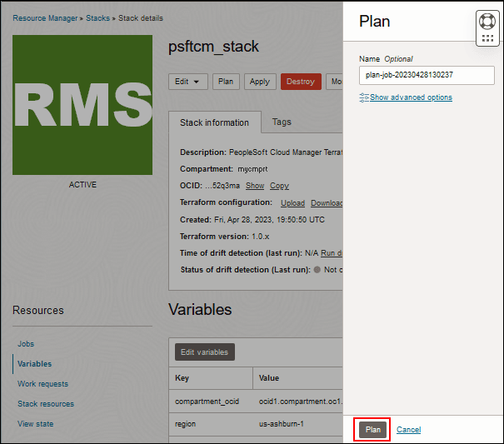Expand Show advanced options link
The width and height of the screenshot is (504, 444).
411,97
